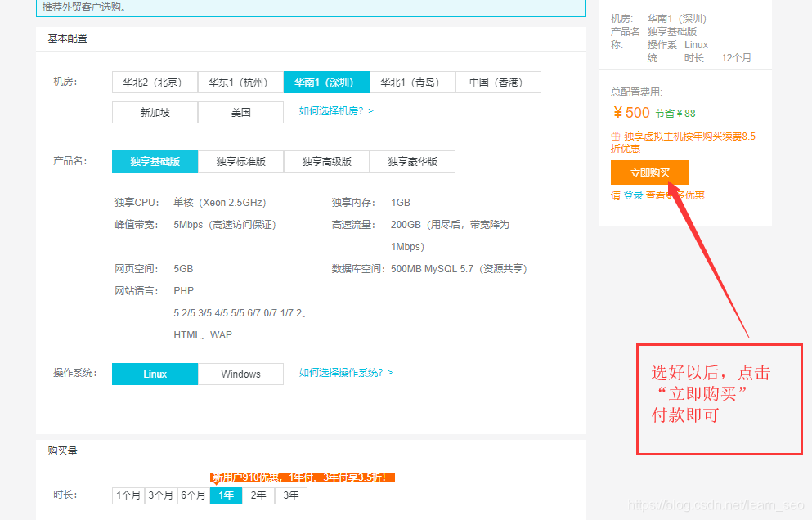Select the 中国（香港）data center
The image size is (812, 520).
[x=499, y=83]
